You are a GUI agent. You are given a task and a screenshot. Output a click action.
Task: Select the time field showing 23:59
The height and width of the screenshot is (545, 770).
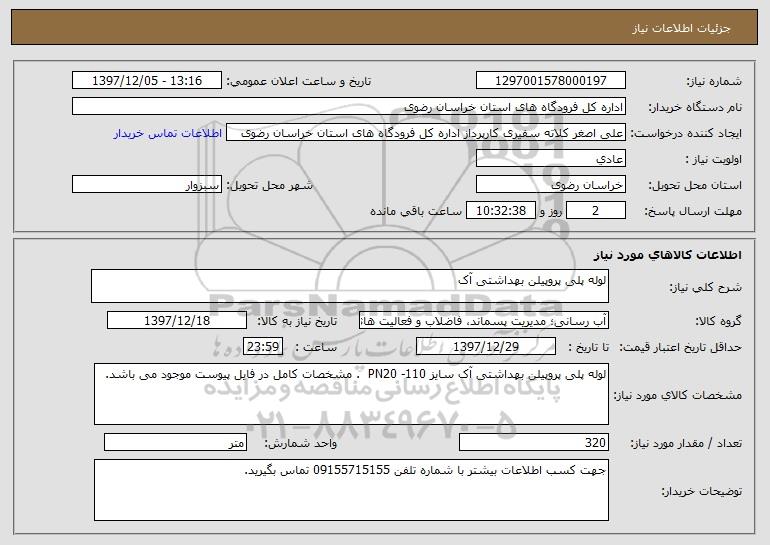[263, 347]
